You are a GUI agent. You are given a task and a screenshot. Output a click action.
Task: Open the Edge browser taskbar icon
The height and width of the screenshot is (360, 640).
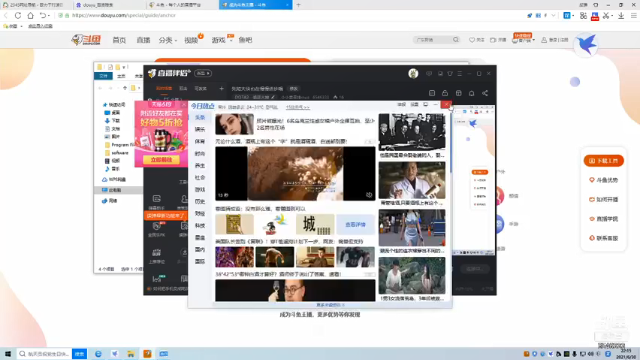point(98,353)
